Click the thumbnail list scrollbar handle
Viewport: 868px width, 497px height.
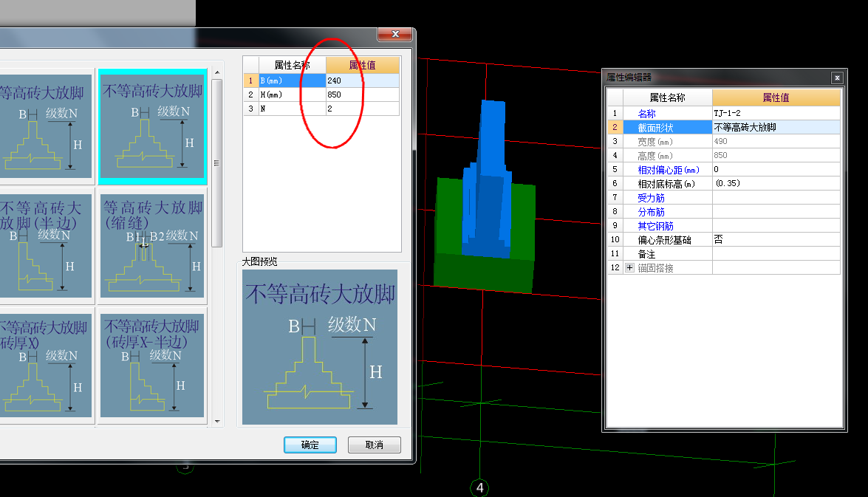(217, 163)
